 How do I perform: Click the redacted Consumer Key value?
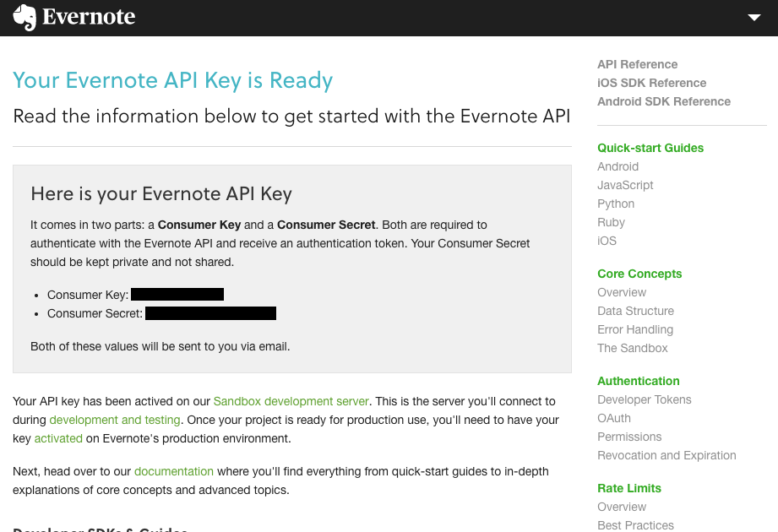tap(177, 295)
